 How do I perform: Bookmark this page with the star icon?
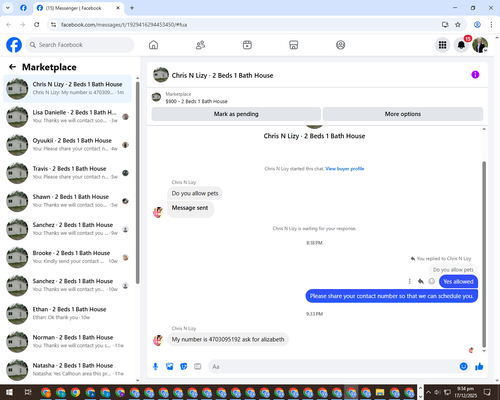pos(458,25)
